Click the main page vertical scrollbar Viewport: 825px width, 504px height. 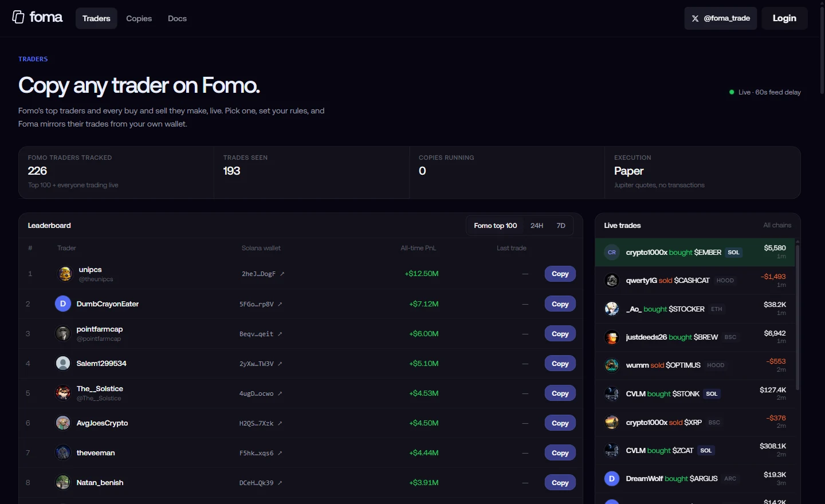coord(822,52)
